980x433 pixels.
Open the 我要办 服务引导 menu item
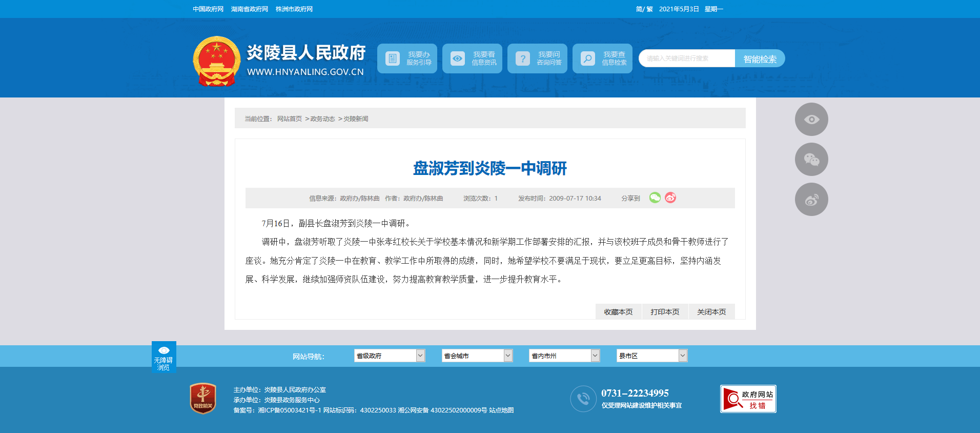[407, 58]
